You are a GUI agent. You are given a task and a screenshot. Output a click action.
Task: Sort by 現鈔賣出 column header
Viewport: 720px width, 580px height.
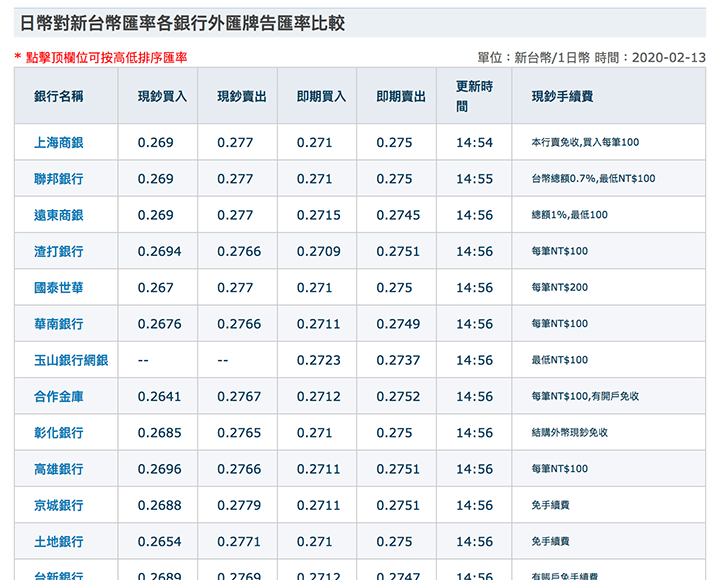[242, 96]
